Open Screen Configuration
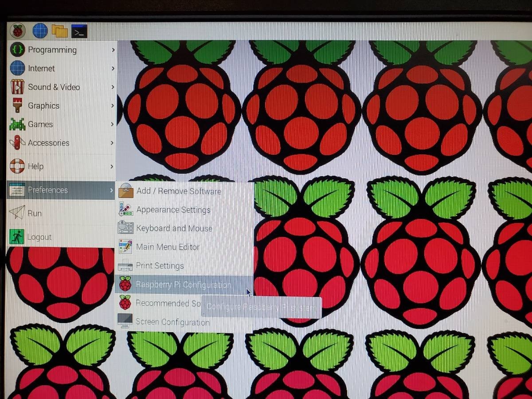The height and width of the screenshot is (399, 532). pyautogui.click(x=184, y=322)
